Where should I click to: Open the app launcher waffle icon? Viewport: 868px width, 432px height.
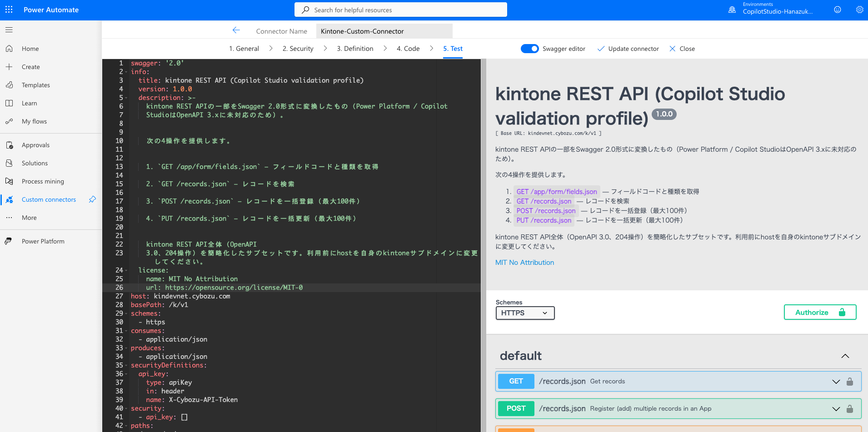point(9,10)
